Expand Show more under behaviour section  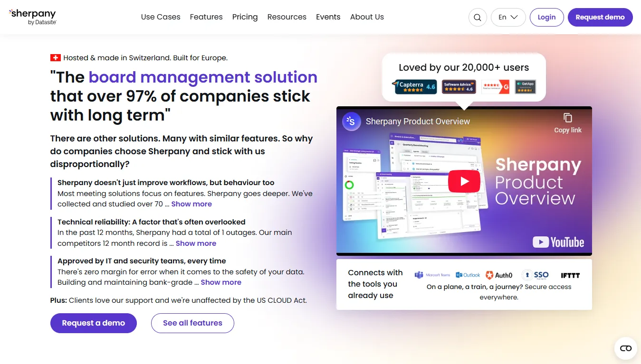click(191, 204)
